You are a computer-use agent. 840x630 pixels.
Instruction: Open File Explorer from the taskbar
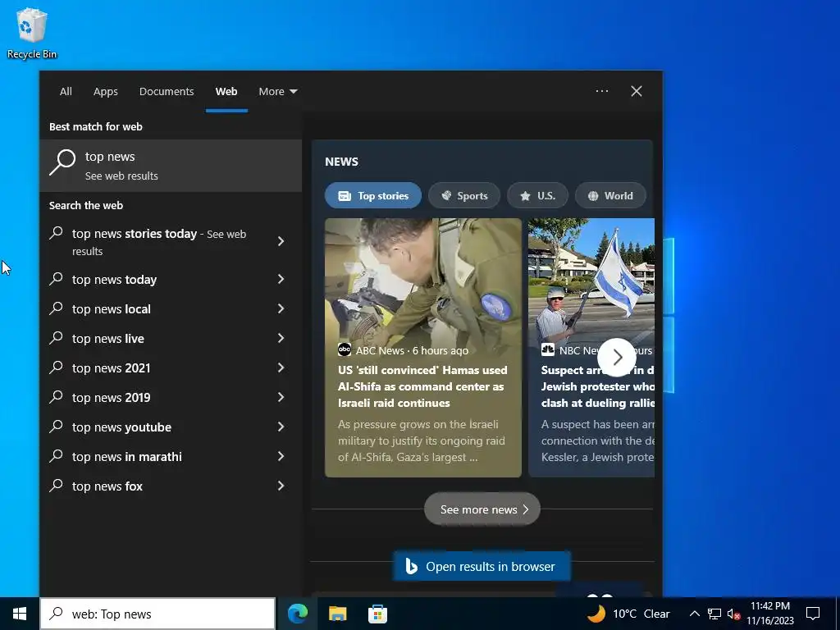tap(337, 614)
